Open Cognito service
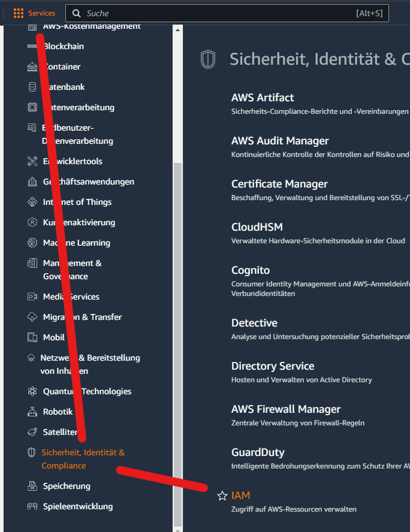 click(251, 270)
